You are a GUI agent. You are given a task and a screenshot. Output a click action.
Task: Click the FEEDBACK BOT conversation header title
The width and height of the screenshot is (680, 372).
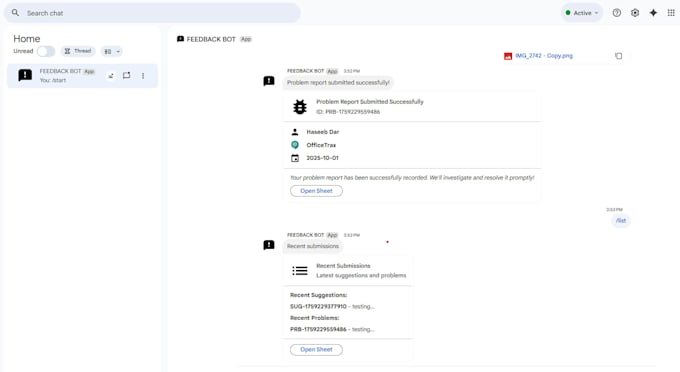[x=211, y=39]
